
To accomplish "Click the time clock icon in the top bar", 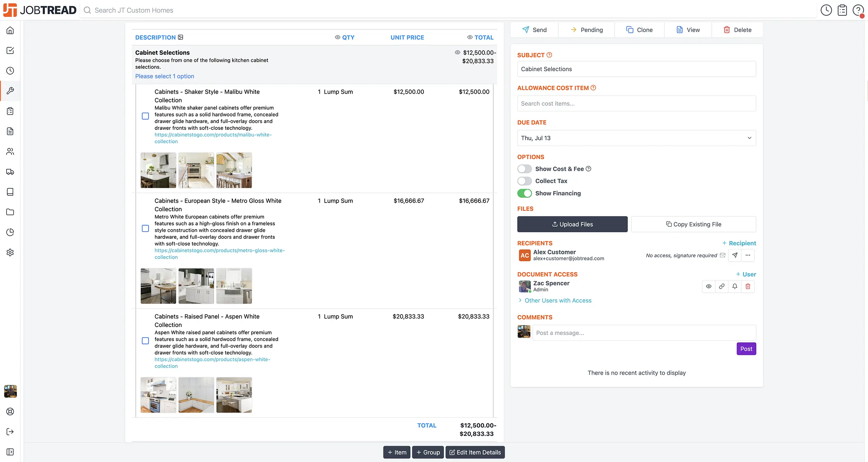I will (x=826, y=10).
